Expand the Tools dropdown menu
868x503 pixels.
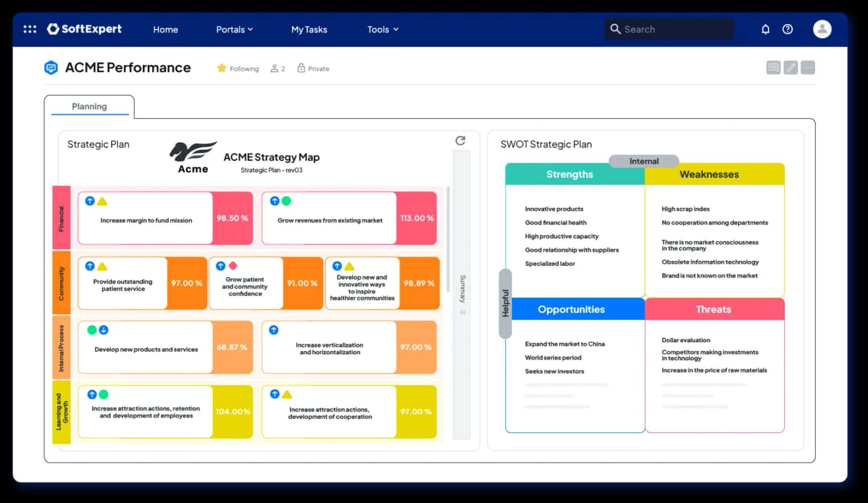383,30
